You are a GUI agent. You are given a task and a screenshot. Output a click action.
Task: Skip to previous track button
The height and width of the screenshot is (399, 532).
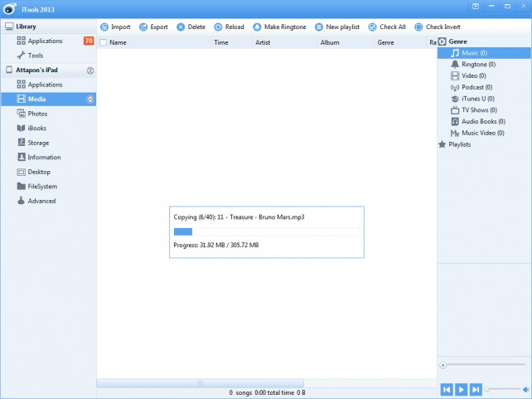(446, 389)
